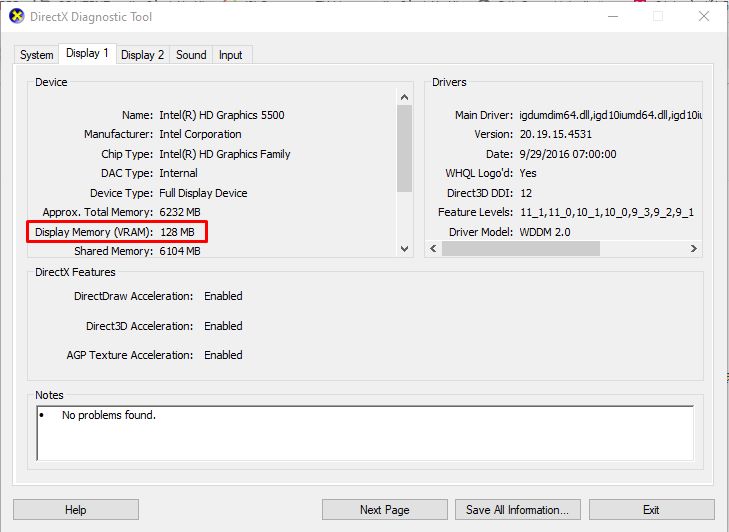729x532 pixels.
Task: Click the driver version 20.19.15.4531
Action: point(556,134)
